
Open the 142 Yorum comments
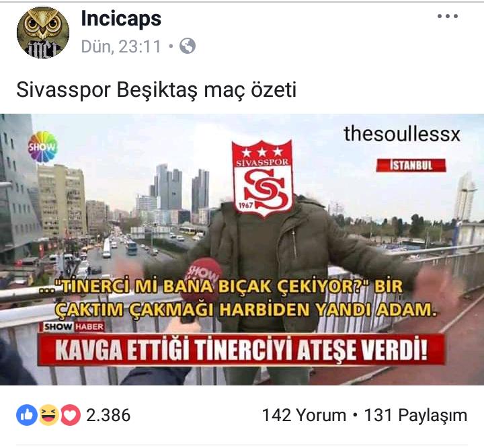pyautogui.click(x=304, y=415)
